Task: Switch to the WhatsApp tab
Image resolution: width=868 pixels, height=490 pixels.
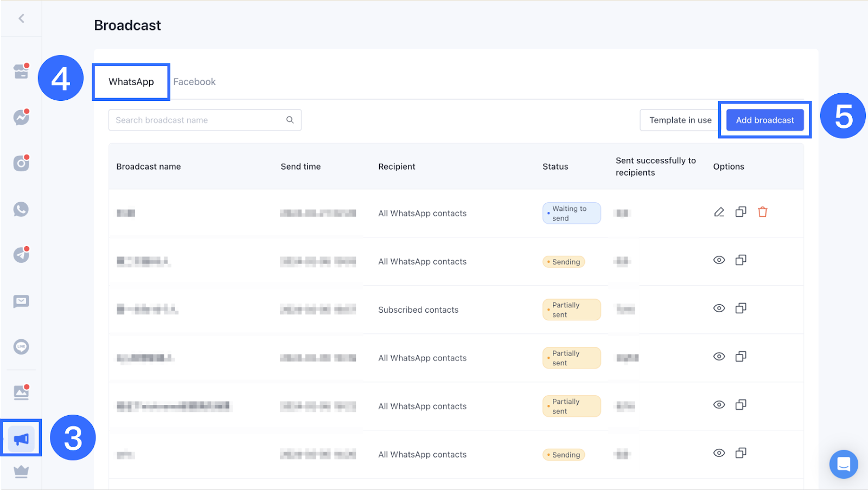Action: 131,82
